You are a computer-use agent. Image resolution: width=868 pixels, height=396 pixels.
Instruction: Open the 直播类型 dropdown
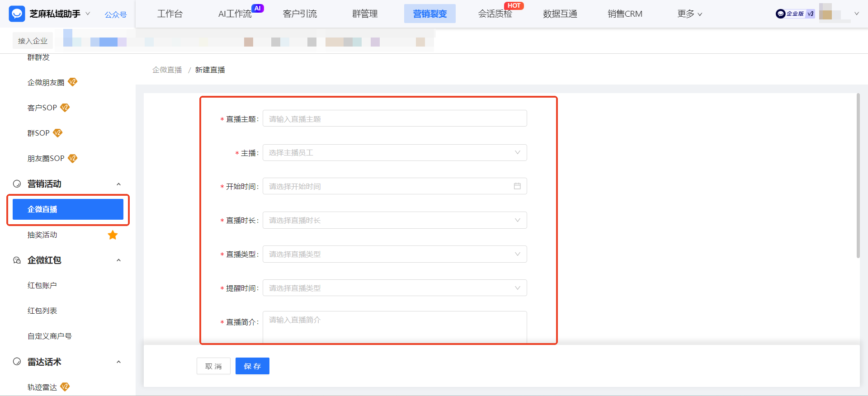(395, 254)
